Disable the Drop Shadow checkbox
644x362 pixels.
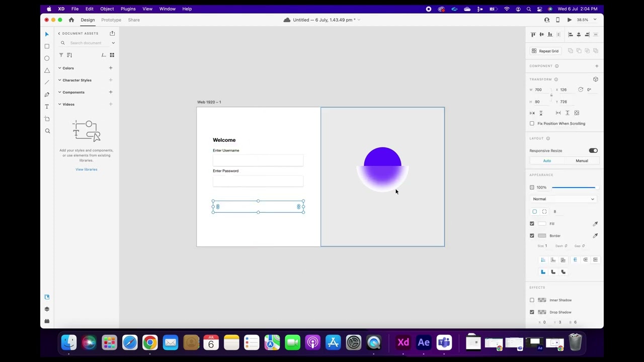[x=532, y=312]
